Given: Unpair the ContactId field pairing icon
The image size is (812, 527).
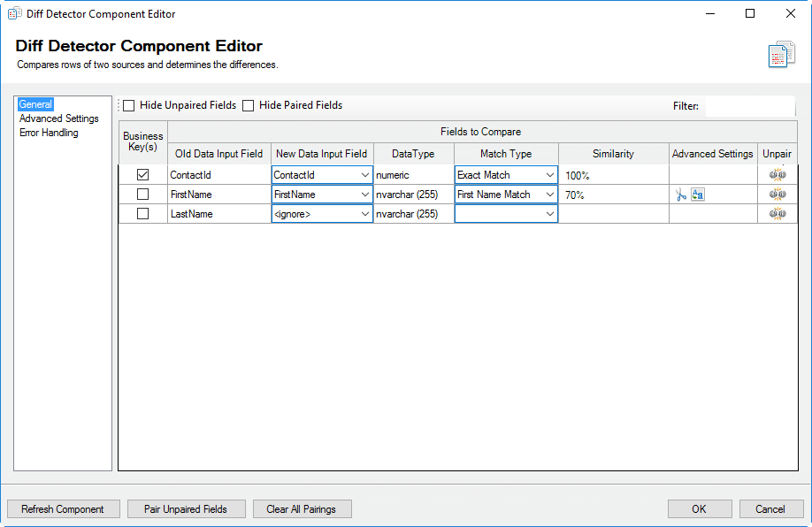Looking at the screenshot, I should coord(778,174).
